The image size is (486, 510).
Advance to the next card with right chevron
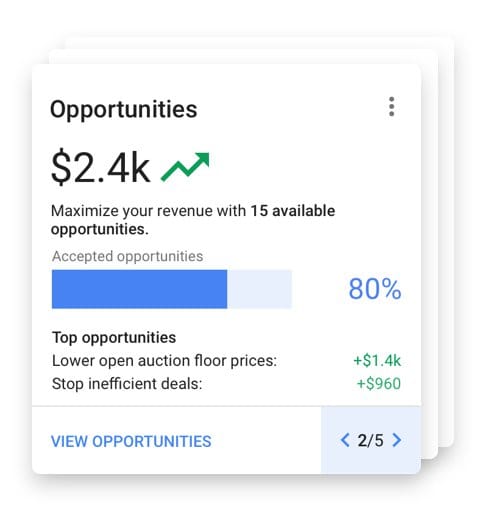pyautogui.click(x=397, y=440)
